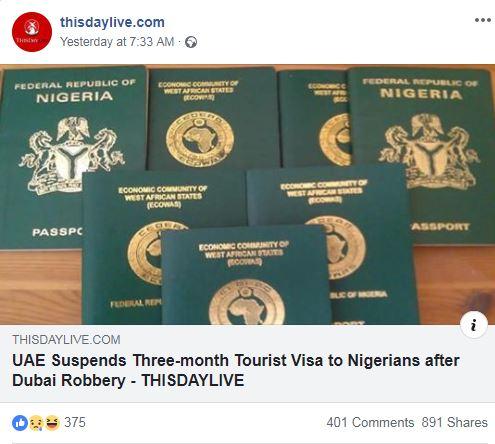This screenshot has height=444, width=495.
Task: Click the thisdaylive.com red profile picture
Action: [32, 32]
